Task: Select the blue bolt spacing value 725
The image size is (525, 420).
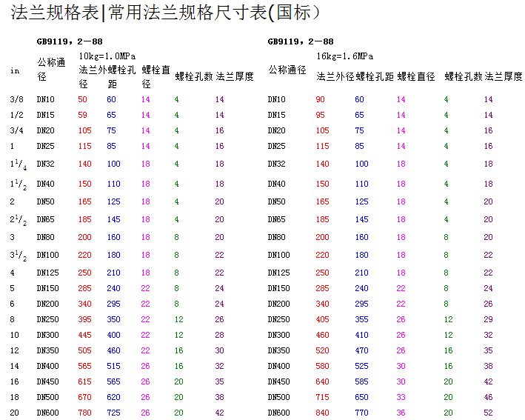Action: [113, 413]
